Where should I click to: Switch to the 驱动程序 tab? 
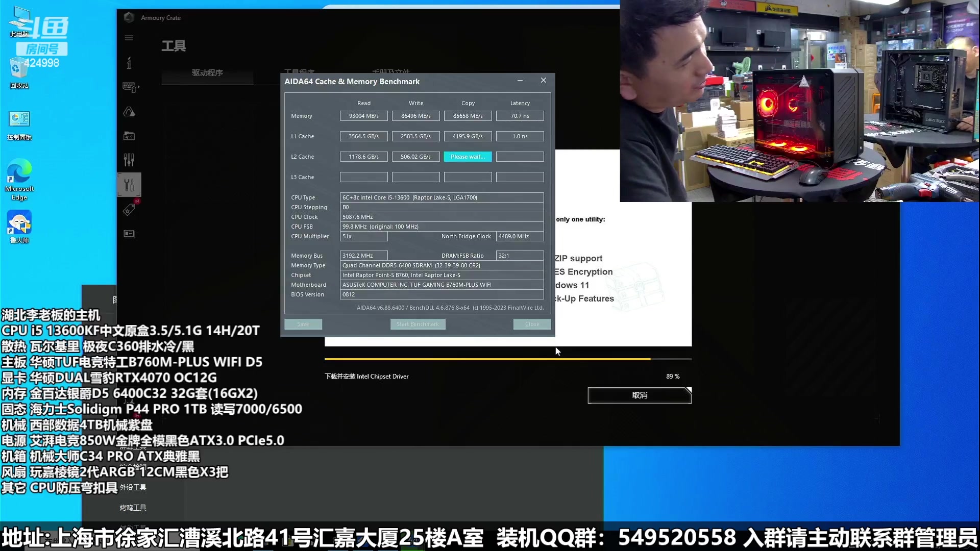pyautogui.click(x=207, y=73)
